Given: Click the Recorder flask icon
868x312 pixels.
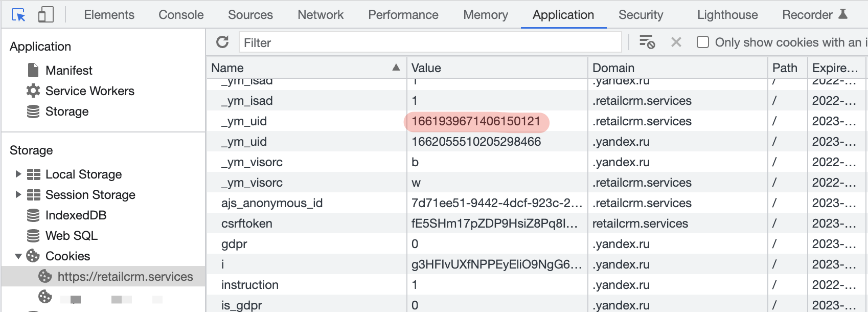Looking at the screenshot, I should pyautogui.click(x=843, y=14).
